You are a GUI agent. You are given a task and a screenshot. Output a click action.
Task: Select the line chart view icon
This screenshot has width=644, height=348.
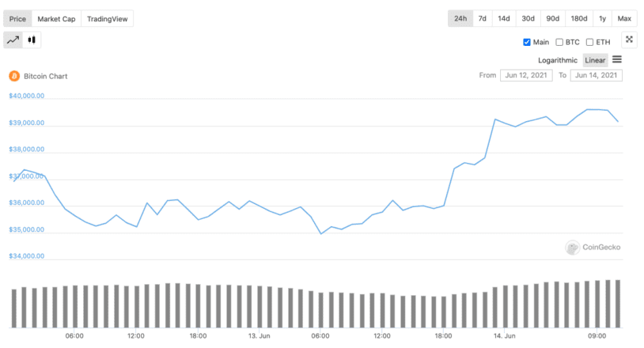(13, 40)
